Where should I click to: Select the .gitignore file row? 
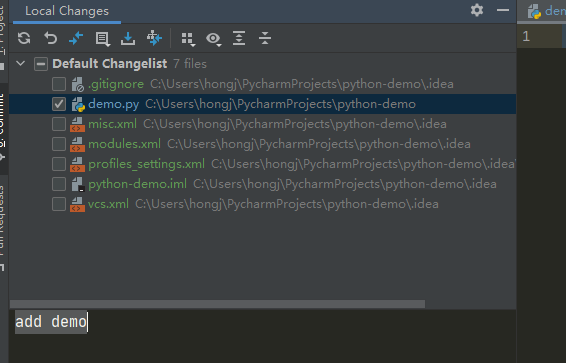coord(262,84)
